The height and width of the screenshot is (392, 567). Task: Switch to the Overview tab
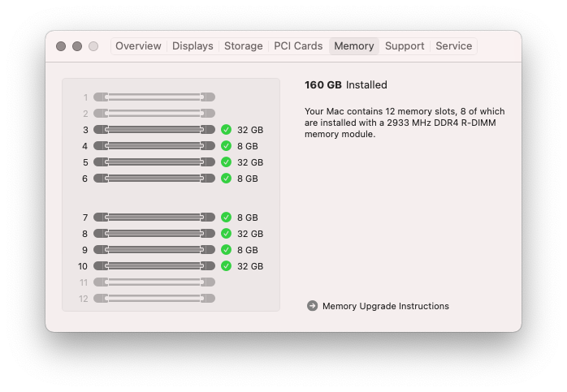point(138,46)
